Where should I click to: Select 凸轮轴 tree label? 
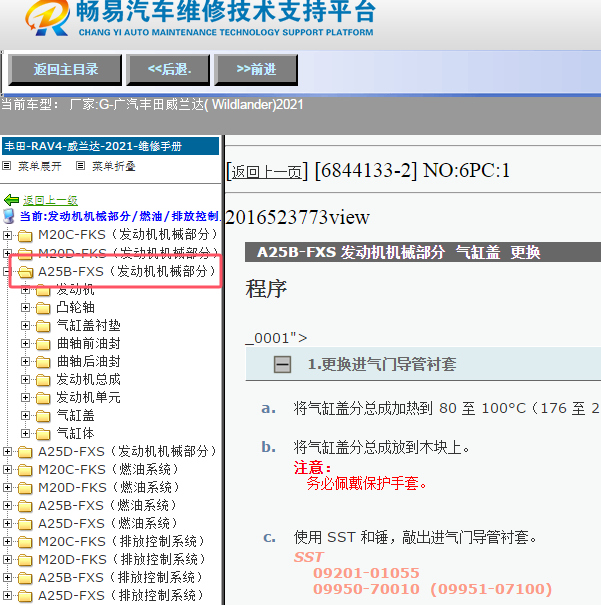(x=75, y=308)
